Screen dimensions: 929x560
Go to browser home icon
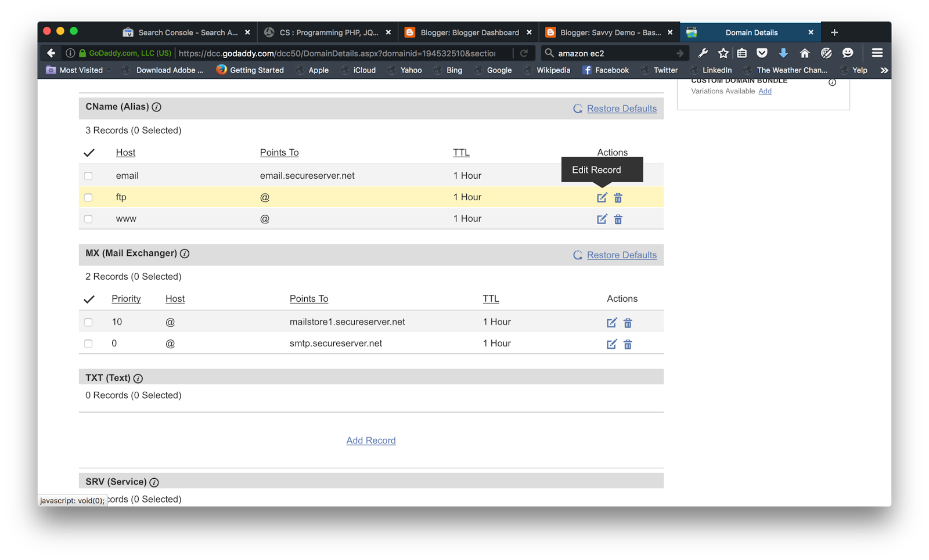pyautogui.click(x=804, y=53)
